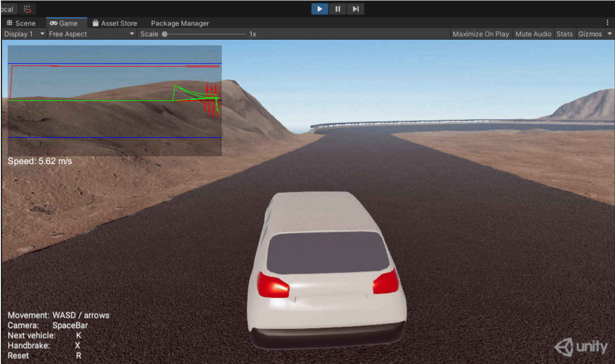
Task: Show the Stats overlay
Action: coord(564,34)
